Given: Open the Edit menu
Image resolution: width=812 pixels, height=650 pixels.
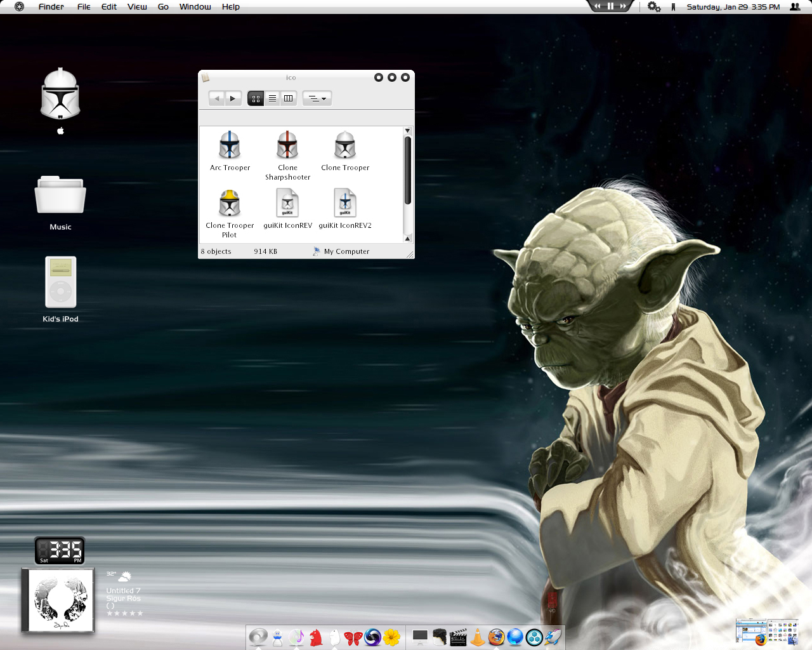Looking at the screenshot, I should (x=109, y=7).
